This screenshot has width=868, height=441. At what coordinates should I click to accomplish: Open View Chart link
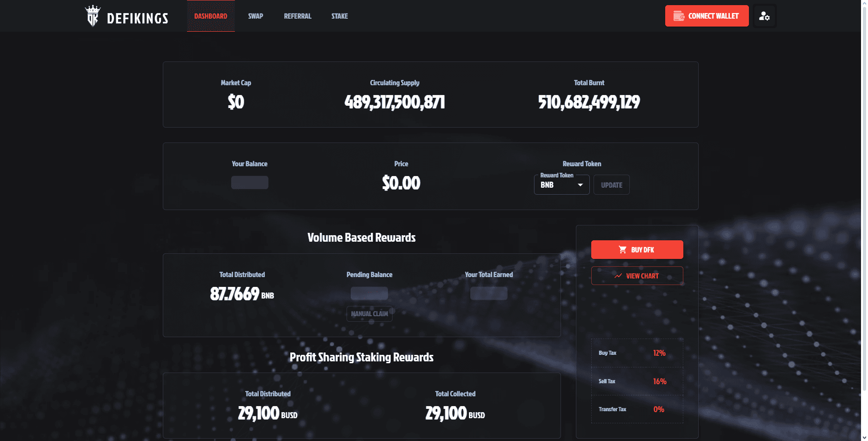pos(637,276)
